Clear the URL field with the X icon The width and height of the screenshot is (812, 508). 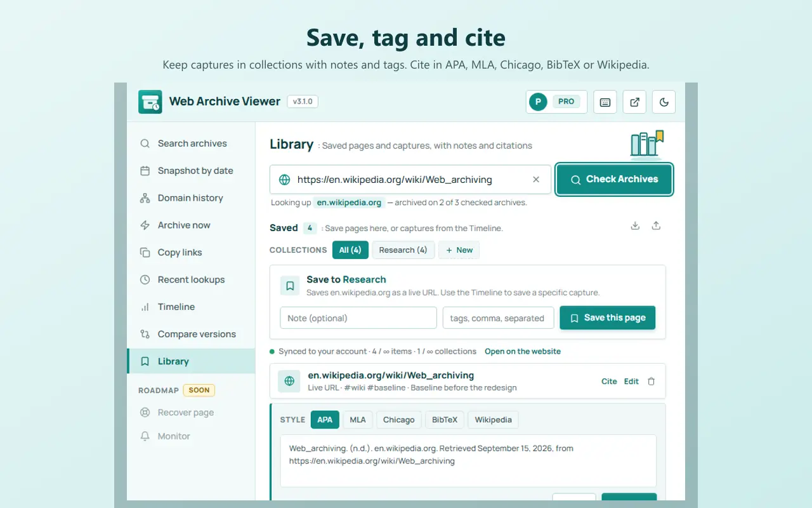point(536,180)
